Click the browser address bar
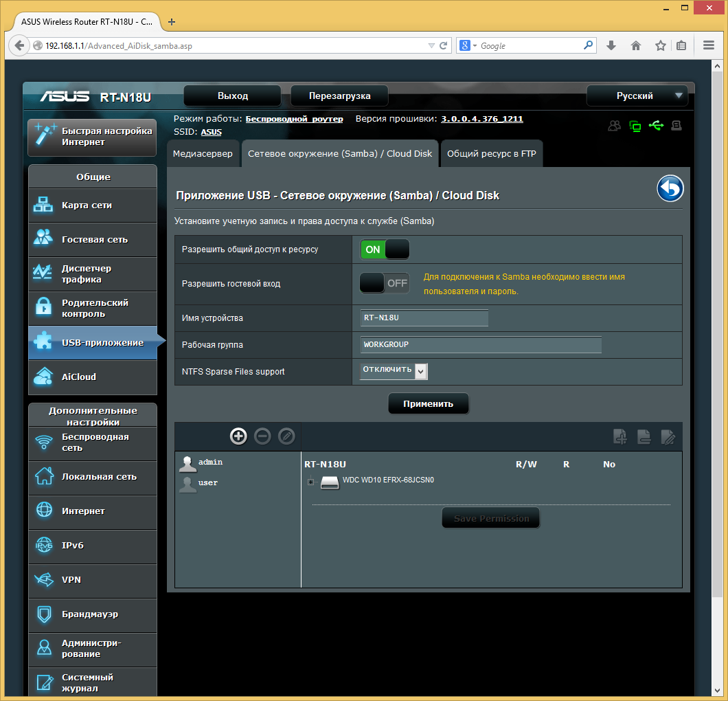The image size is (728, 701). pyautogui.click(x=232, y=45)
